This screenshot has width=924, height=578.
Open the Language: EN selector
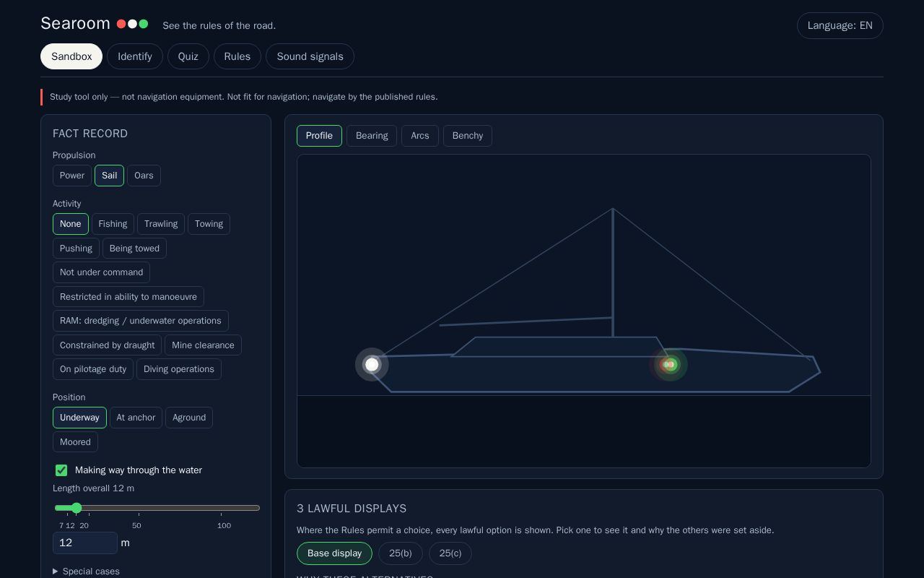click(840, 25)
